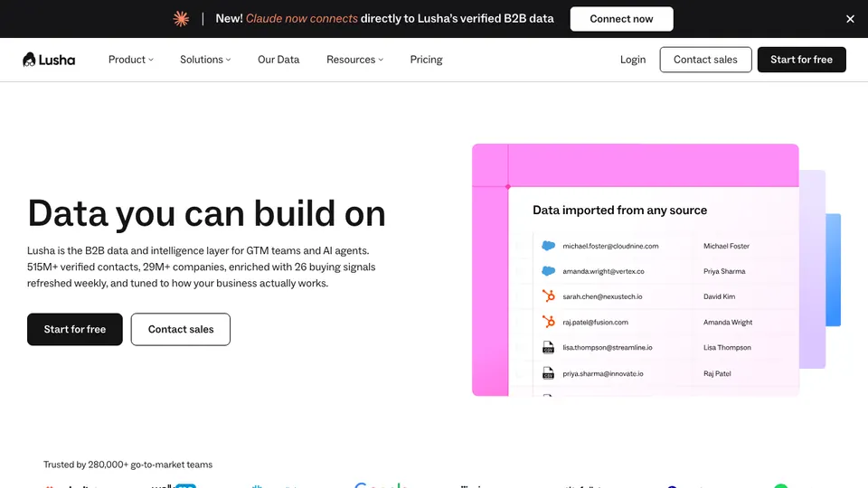Viewport: 868px width, 488px height.
Task: Select email sarah.chen@nexustech.io
Action: 602,296
